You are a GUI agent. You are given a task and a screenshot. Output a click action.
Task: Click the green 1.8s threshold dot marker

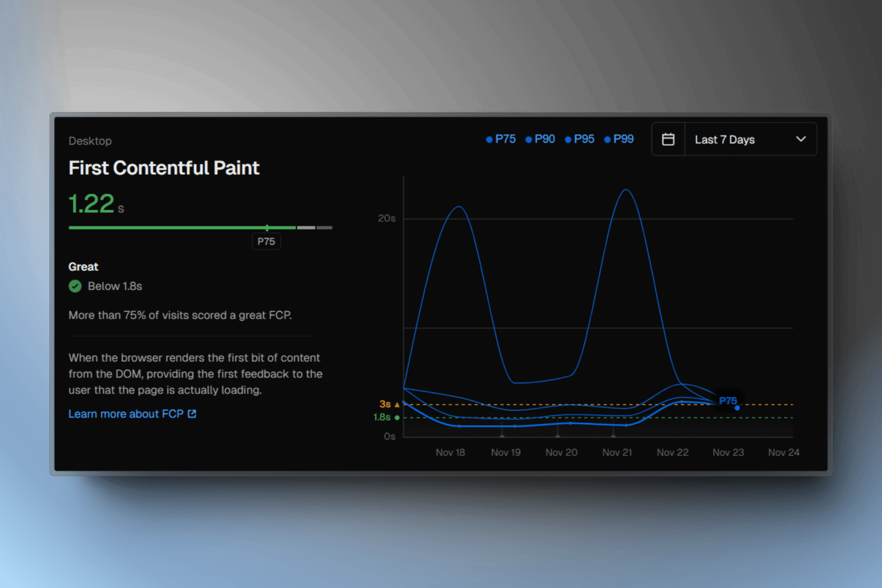tap(397, 418)
